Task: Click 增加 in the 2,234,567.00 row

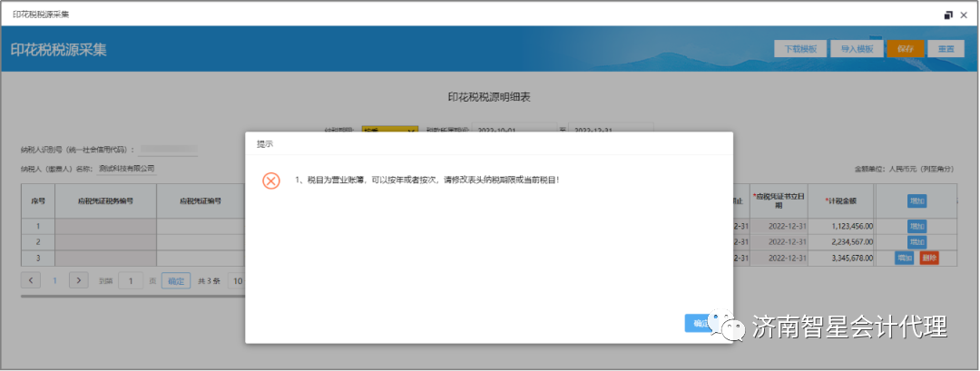Action: [x=916, y=241]
